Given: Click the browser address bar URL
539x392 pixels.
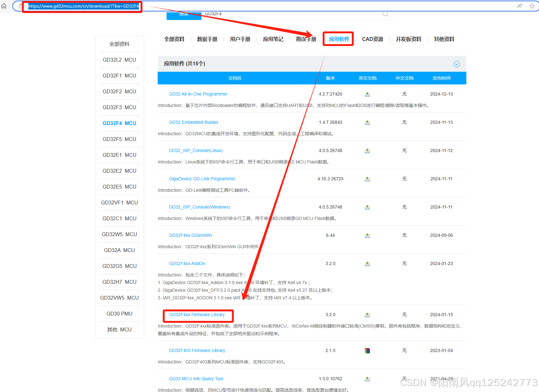Looking at the screenshot, I should pyautogui.click(x=83, y=6).
